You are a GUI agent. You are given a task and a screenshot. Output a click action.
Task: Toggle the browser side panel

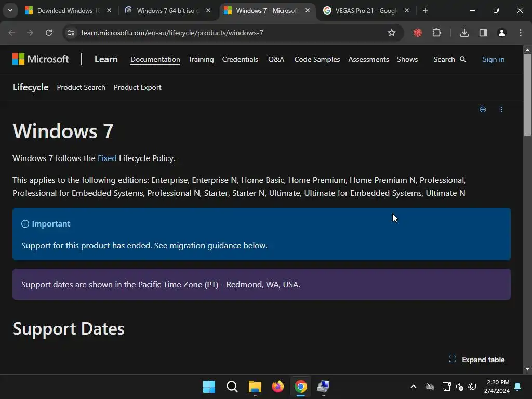[x=483, y=33]
